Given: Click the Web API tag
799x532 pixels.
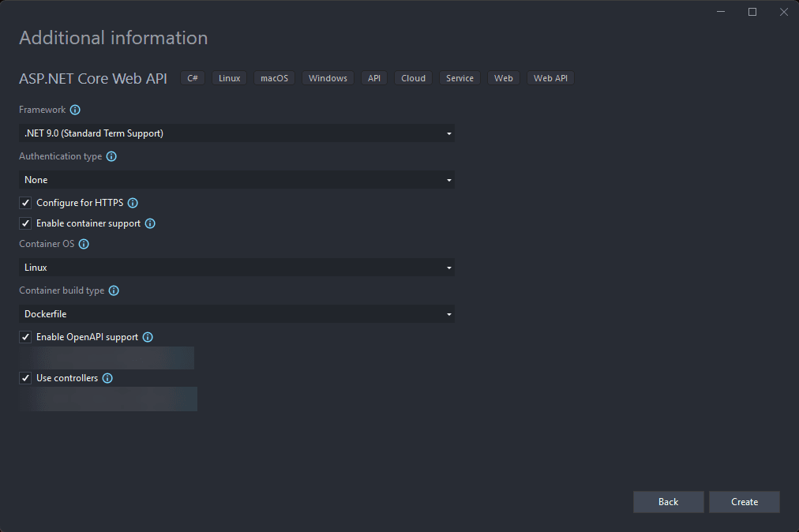Looking at the screenshot, I should pos(550,78).
